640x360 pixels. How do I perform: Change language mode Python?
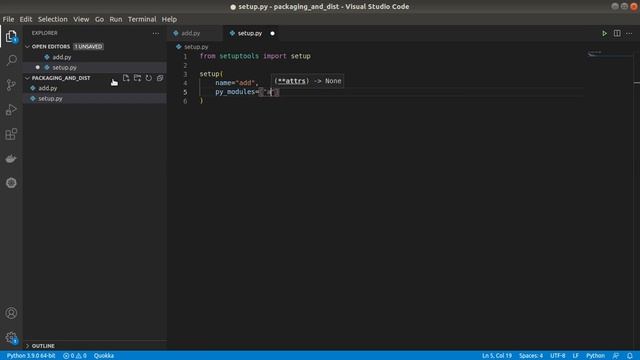pyautogui.click(x=595, y=356)
